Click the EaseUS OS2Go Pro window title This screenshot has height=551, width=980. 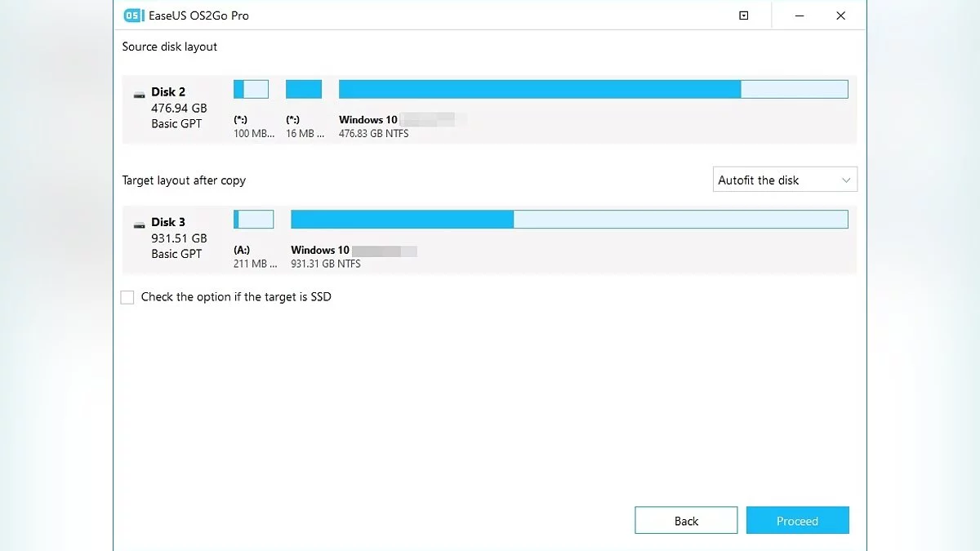(x=198, y=16)
